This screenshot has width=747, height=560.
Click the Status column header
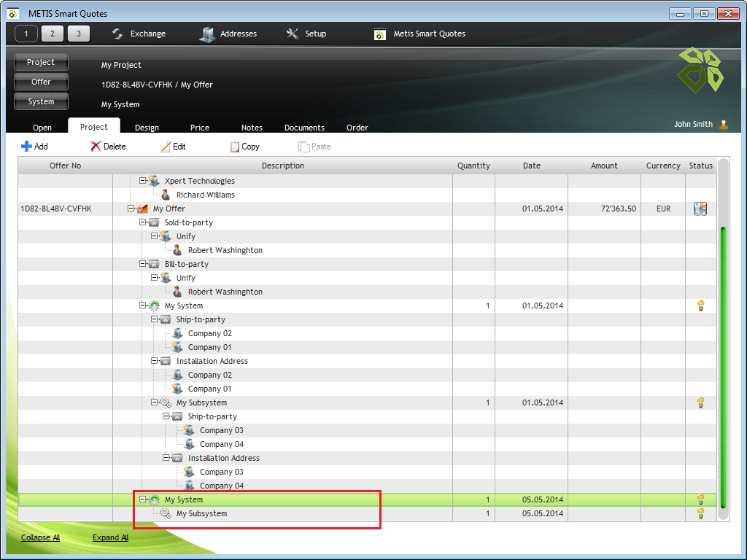[700, 166]
